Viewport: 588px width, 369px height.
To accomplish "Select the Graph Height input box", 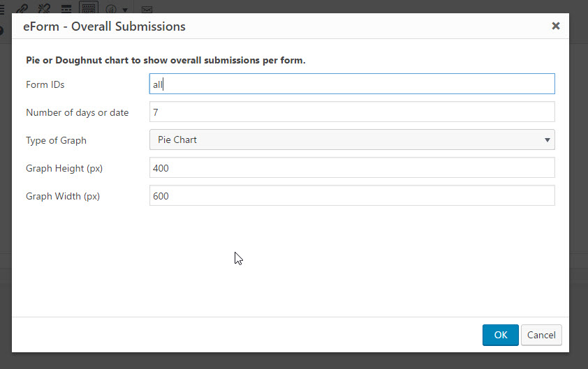I will coord(352,167).
